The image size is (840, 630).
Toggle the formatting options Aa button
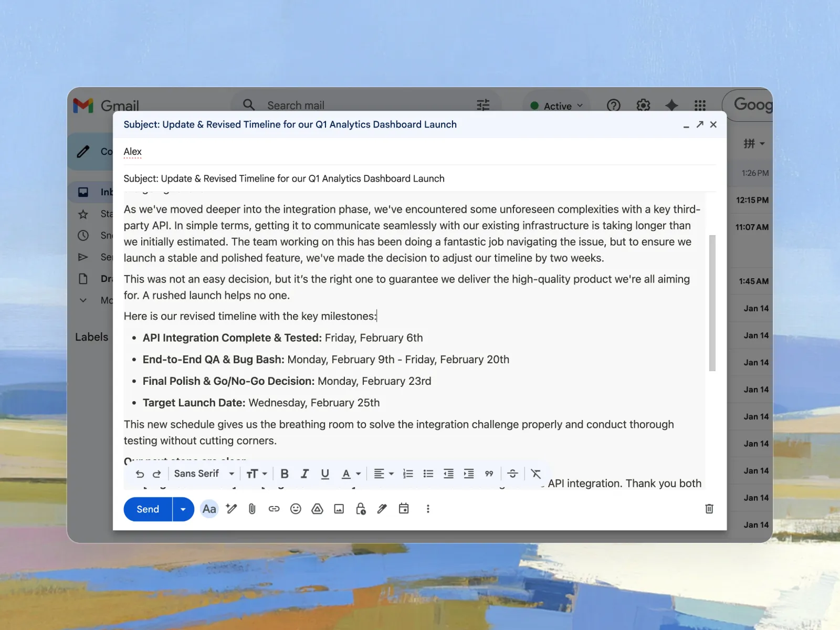[209, 509]
